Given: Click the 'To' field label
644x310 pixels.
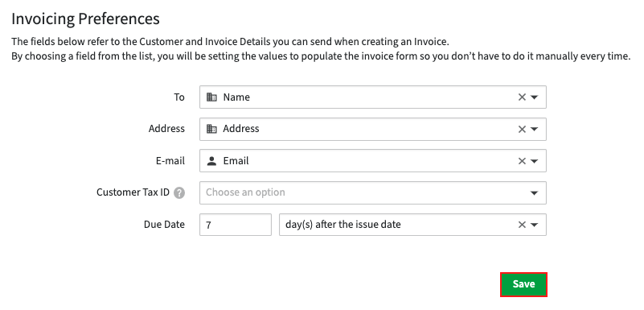Looking at the screenshot, I should point(179,97).
